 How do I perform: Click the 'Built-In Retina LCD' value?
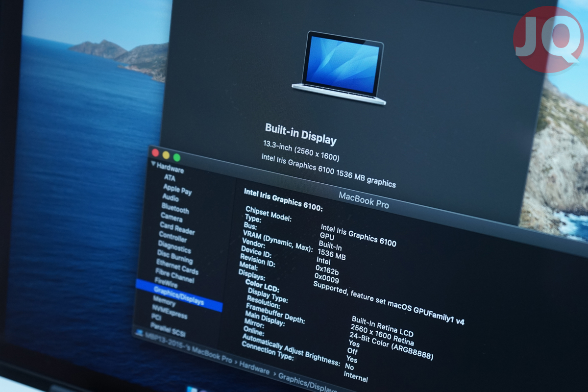pyautogui.click(x=382, y=326)
